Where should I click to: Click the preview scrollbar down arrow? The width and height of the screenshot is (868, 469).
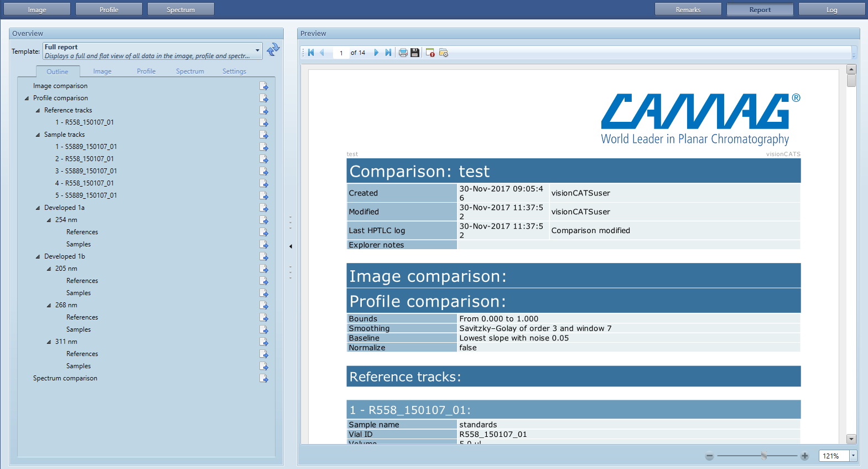[x=851, y=439]
